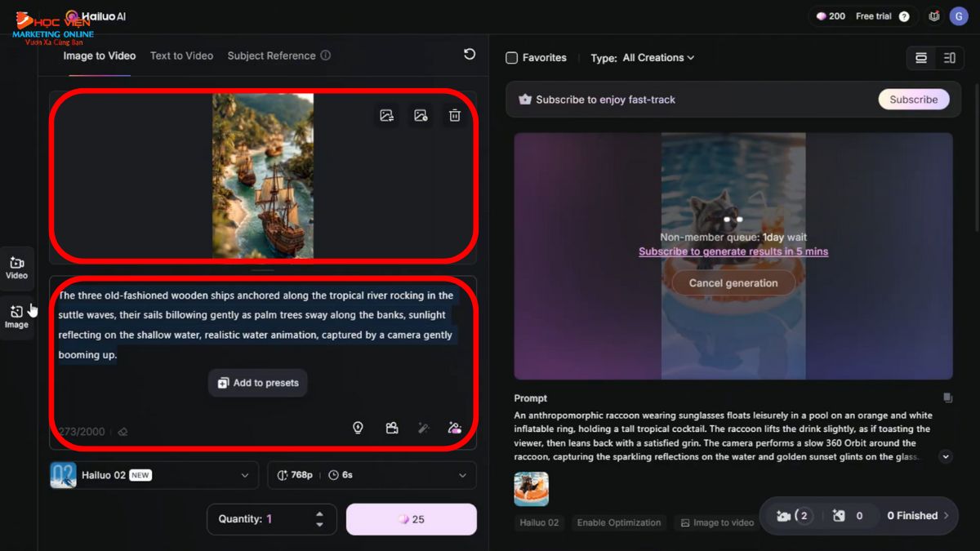Click the 200 credits balance
The image size is (980, 551).
click(x=831, y=16)
